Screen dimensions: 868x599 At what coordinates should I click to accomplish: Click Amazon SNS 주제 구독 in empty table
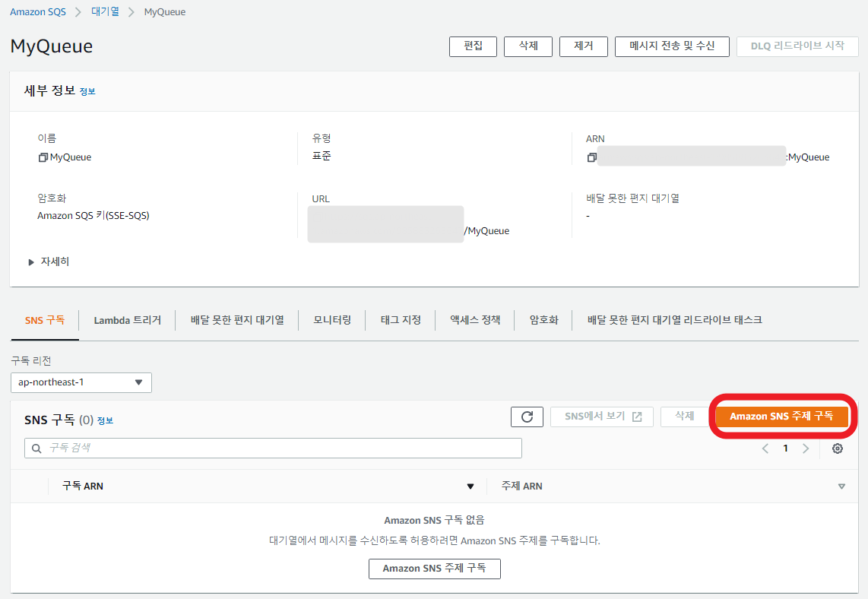coord(435,569)
